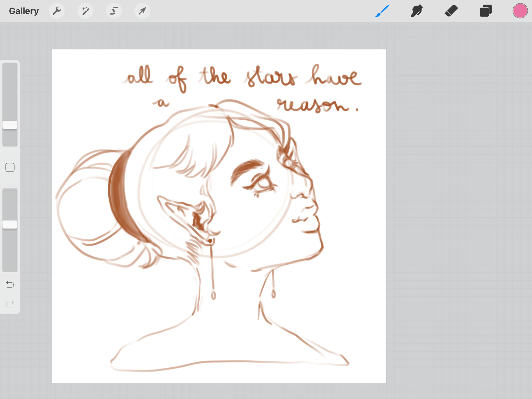Select the Transform arrow tool

pos(142,11)
